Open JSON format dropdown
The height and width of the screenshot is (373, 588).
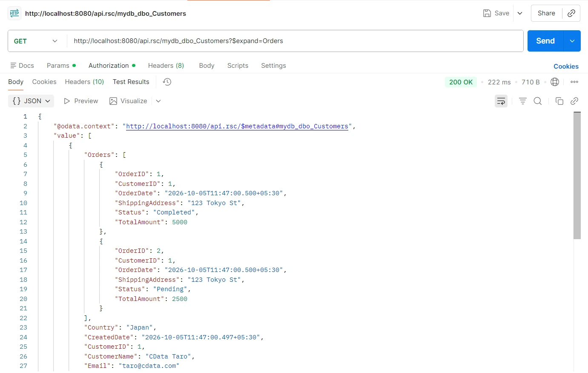click(31, 101)
